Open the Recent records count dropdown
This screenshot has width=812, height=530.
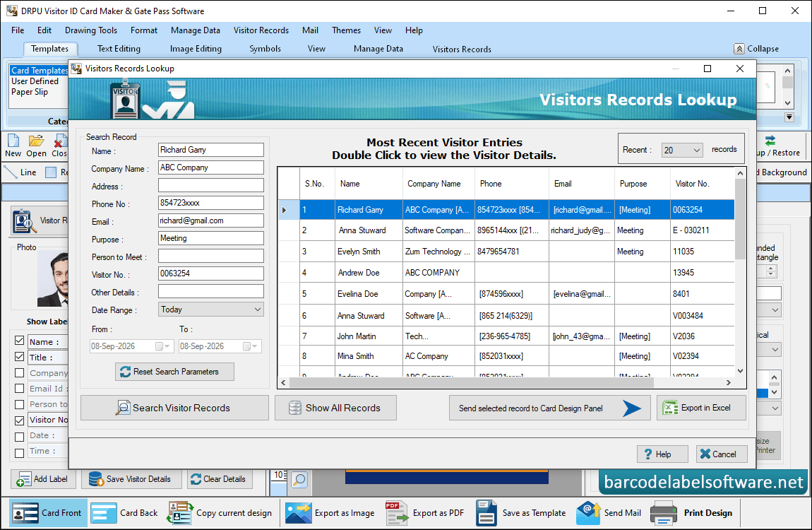(682, 150)
